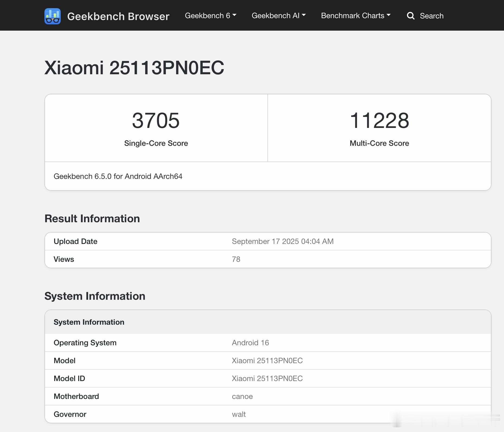
Task: Select the governor value walt
Action: [239, 414]
